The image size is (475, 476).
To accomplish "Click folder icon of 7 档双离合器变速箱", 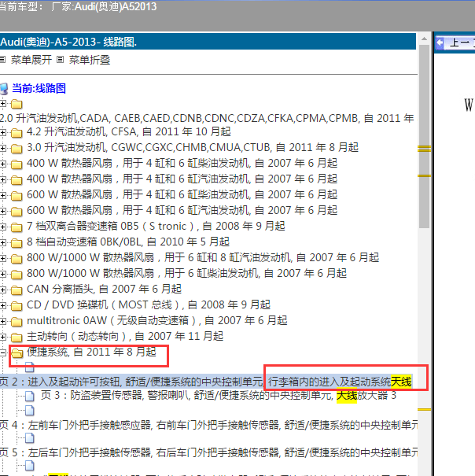I will tap(17, 227).
